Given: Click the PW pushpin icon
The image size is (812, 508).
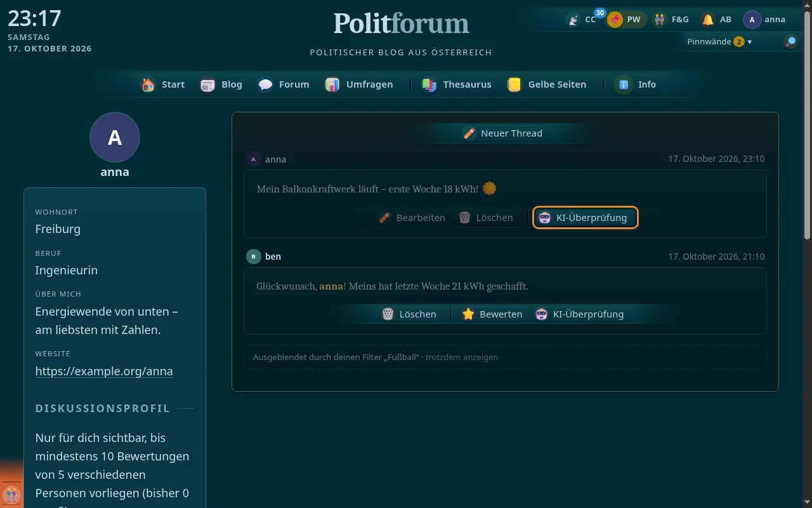Looking at the screenshot, I should 615,20.
